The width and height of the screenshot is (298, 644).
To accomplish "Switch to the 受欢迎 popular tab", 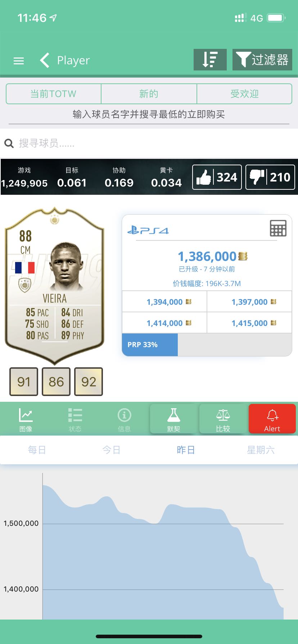I will coord(244,94).
